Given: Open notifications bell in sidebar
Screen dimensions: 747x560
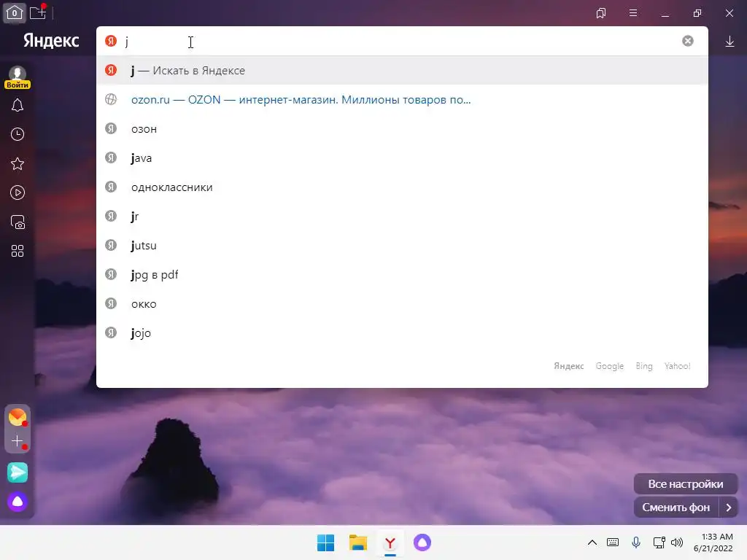Looking at the screenshot, I should (18, 105).
